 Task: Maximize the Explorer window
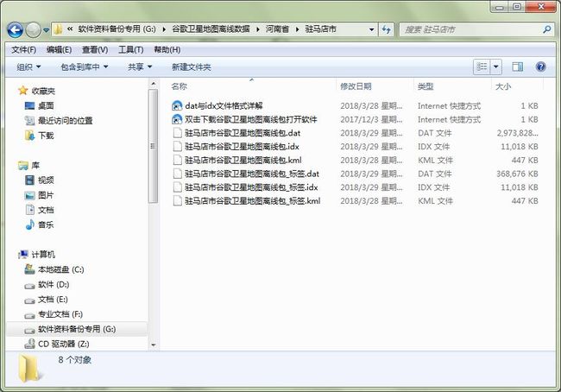517,7
